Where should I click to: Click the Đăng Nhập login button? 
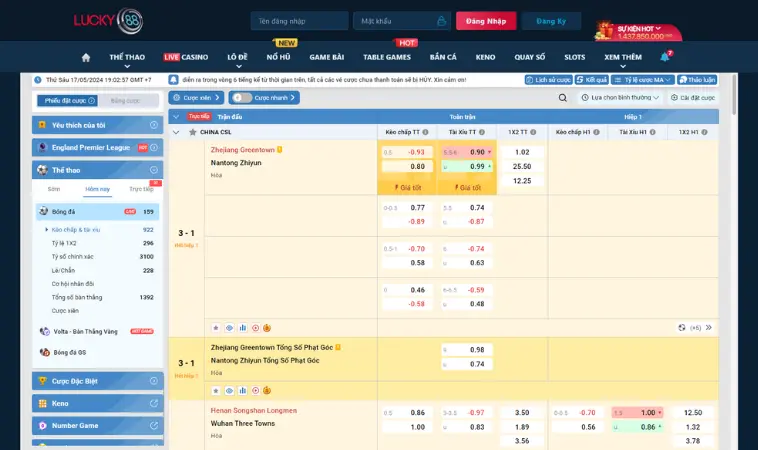(x=486, y=21)
